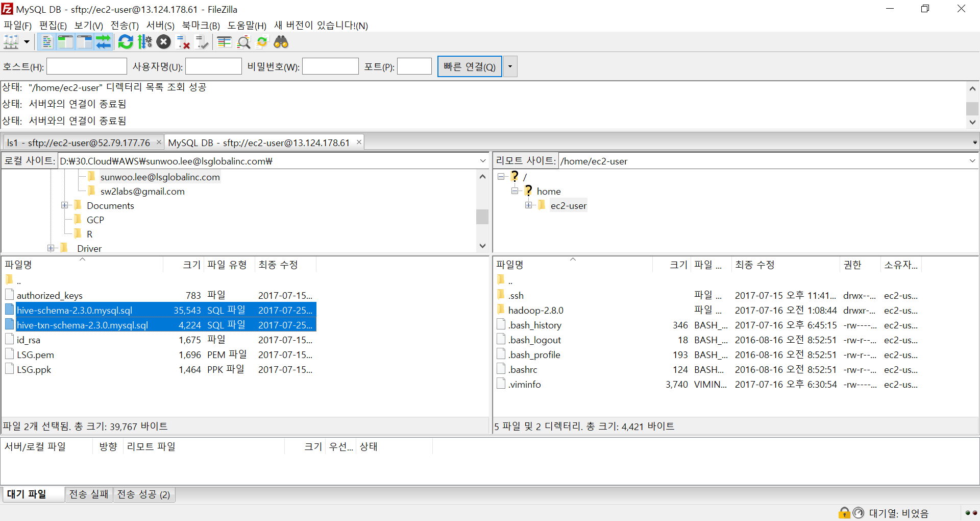The height and width of the screenshot is (521, 980).
Task: Select the .ssh remote folder
Action: 708,295
